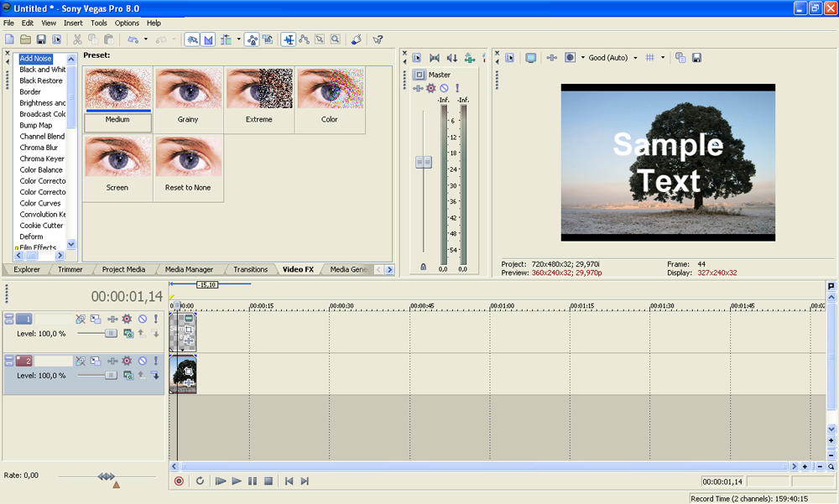Toggle split screen view in preview
This screenshot has width=839, height=504.
click(x=570, y=58)
